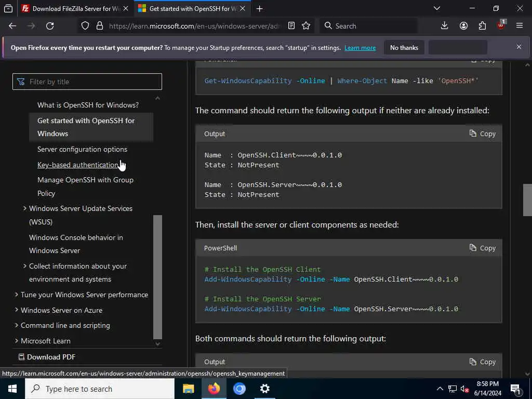This screenshot has width=532, height=399.
Task: Go back using the back arrow
Action: (12, 26)
